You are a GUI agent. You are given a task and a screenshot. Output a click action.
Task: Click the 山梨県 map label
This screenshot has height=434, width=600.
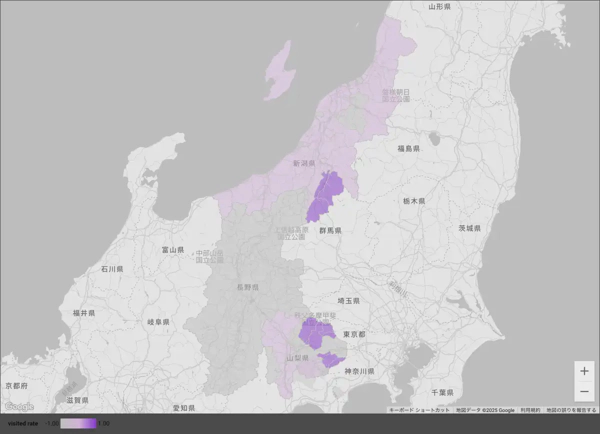[x=297, y=357]
